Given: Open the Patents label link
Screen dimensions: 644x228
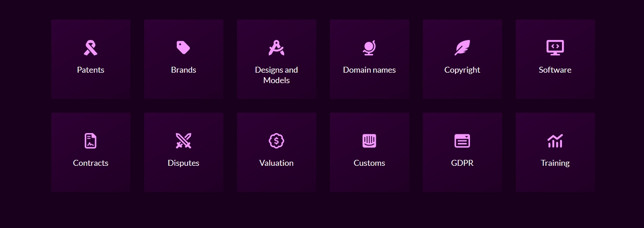Looking at the screenshot, I should (91, 70).
